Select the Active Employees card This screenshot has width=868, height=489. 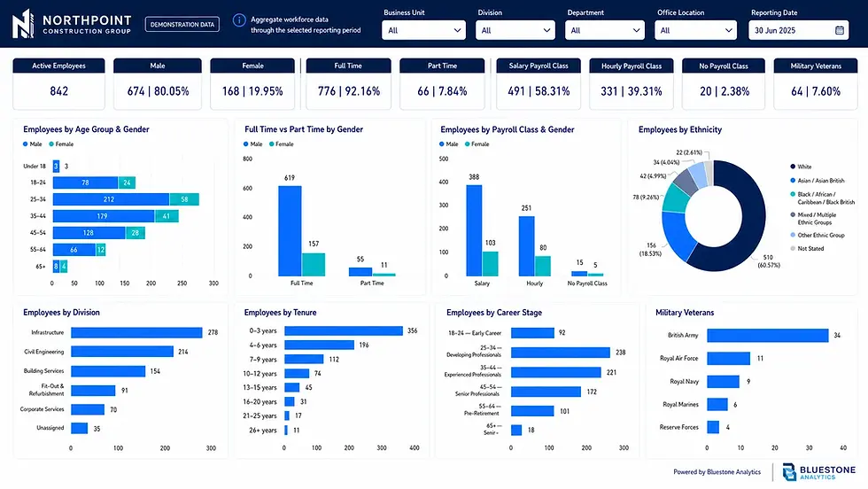[58, 83]
